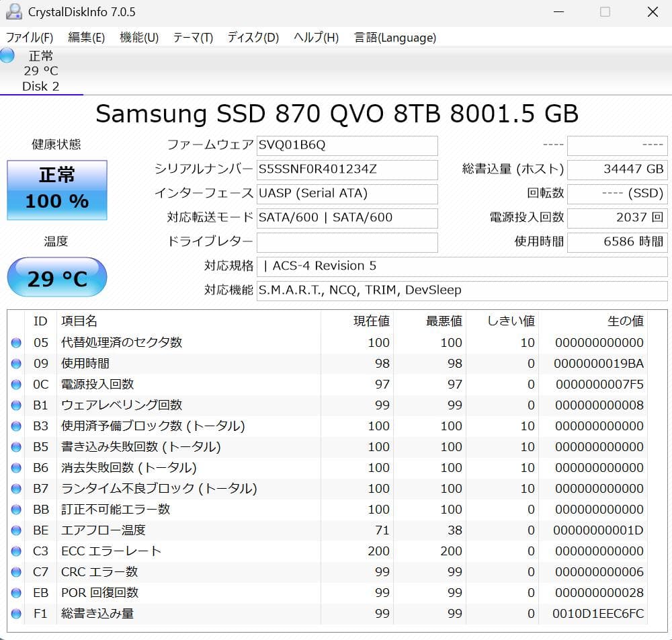Click the health dot beside ウェアレベリング回数 (B1)
Screen dimensions: 672x640
tap(15, 405)
